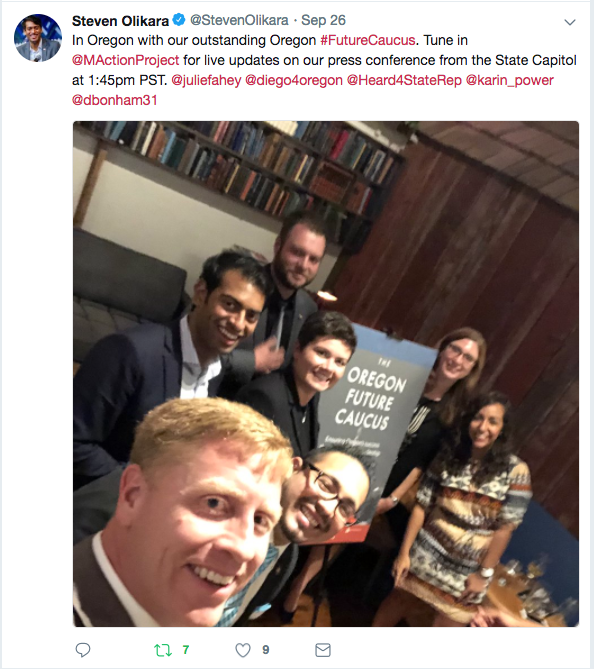The image size is (594, 669).
Task: Click the envelope direct message icon
Action: [323, 650]
